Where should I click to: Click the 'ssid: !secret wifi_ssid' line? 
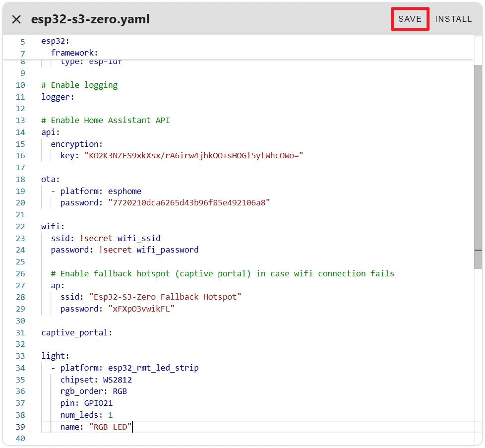[x=106, y=238]
